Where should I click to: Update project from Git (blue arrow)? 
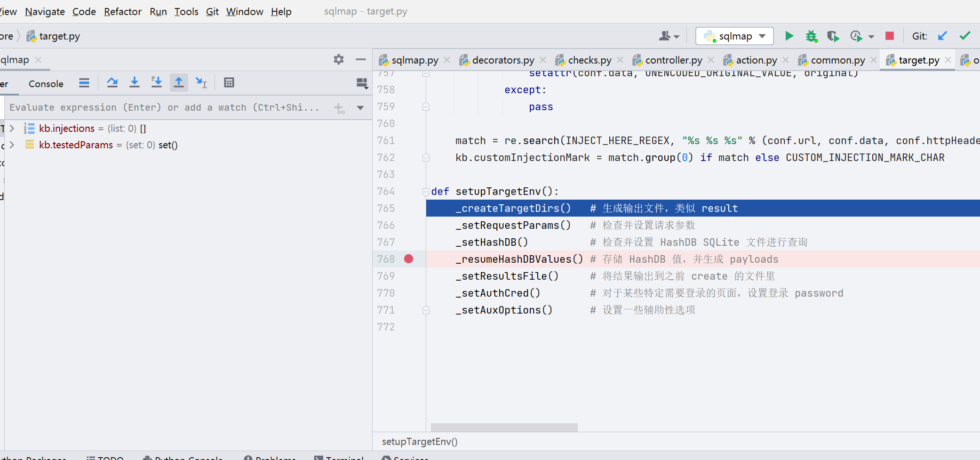click(x=942, y=36)
